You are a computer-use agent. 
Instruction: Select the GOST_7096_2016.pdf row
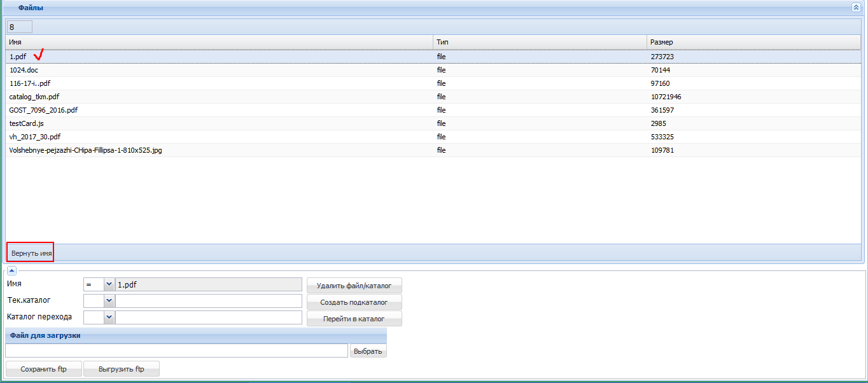pos(433,110)
